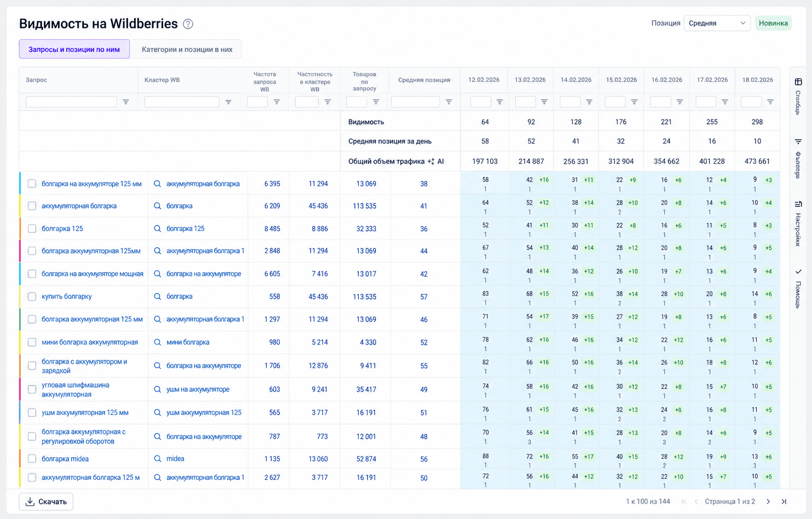Open the Настройки side panel
The height and width of the screenshot is (519, 812).
coord(798,223)
